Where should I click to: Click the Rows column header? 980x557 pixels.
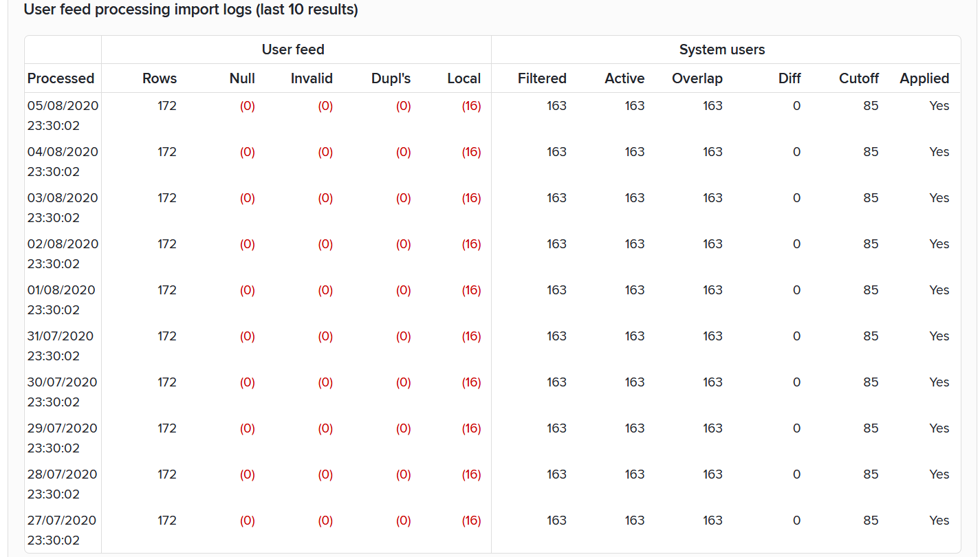tap(160, 78)
